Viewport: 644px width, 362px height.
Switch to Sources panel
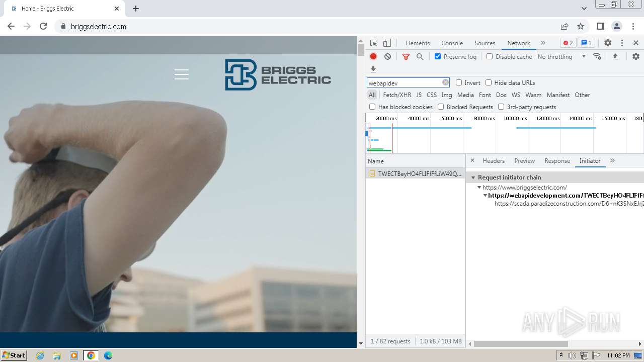pyautogui.click(x=485, y=43)
